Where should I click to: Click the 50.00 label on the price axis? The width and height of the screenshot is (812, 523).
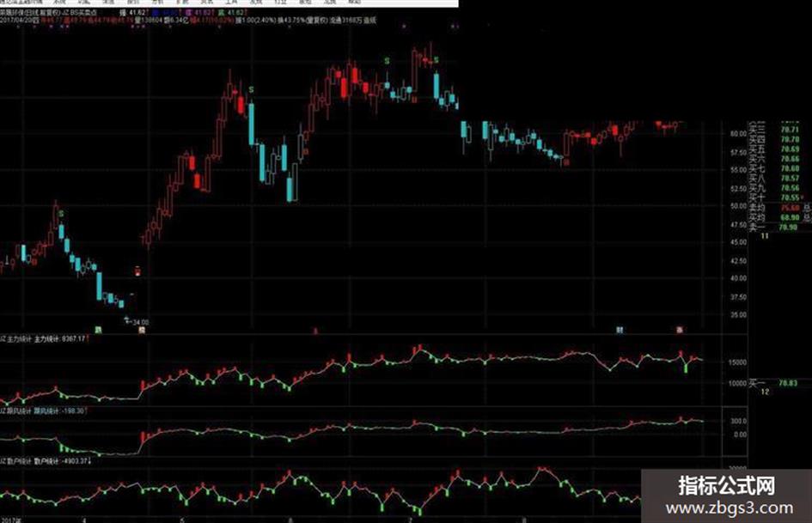click(738, 206)
